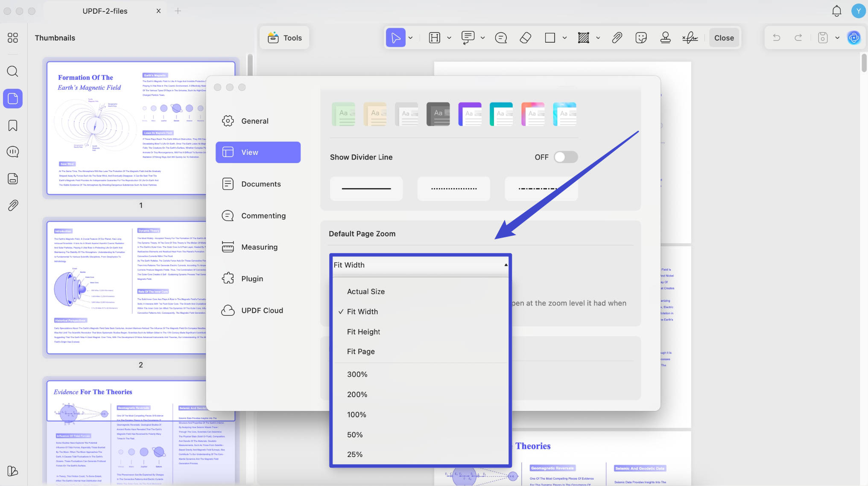Expand the text comment dropdown arrow
868x486 pixels.
[x=482, y=38]
